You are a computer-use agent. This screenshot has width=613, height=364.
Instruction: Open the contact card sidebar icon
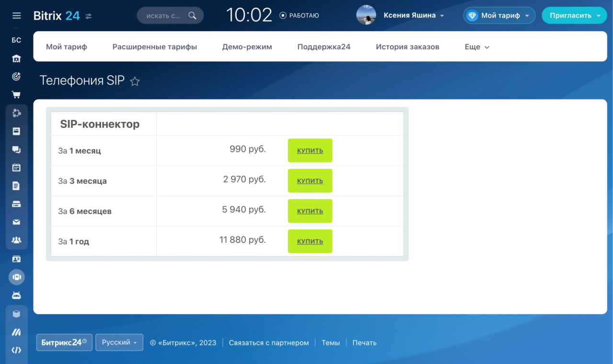[x=16, y=259]
